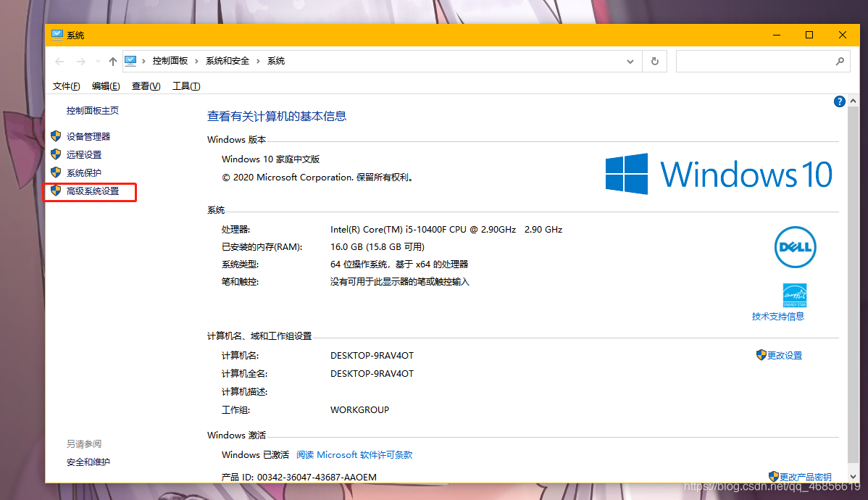
Task: Close the 系统 window
Action: pyautogui.click(x=843, y=35)
